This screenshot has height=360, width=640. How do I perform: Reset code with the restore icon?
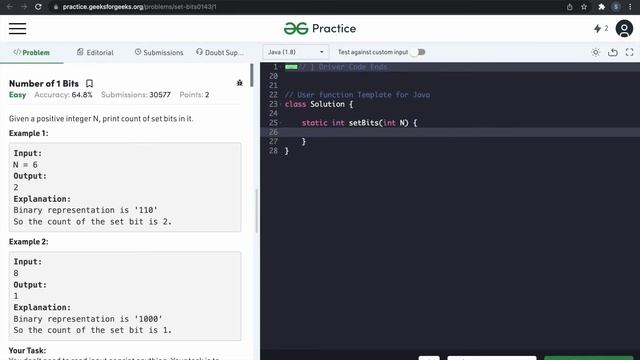tap(613, 52)
